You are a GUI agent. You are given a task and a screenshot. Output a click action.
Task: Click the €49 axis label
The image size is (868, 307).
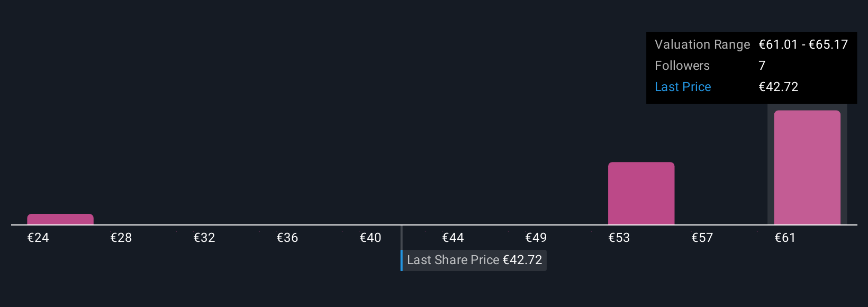(536, 238)
